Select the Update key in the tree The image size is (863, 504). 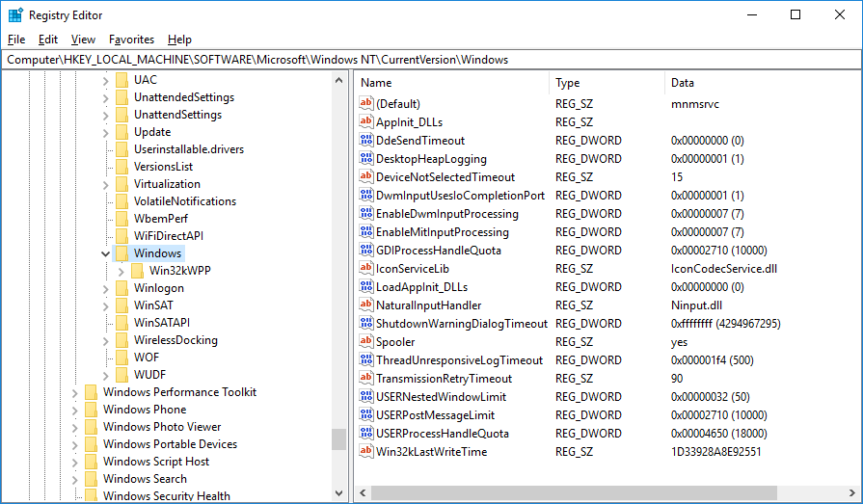click(x=152, y=132)
